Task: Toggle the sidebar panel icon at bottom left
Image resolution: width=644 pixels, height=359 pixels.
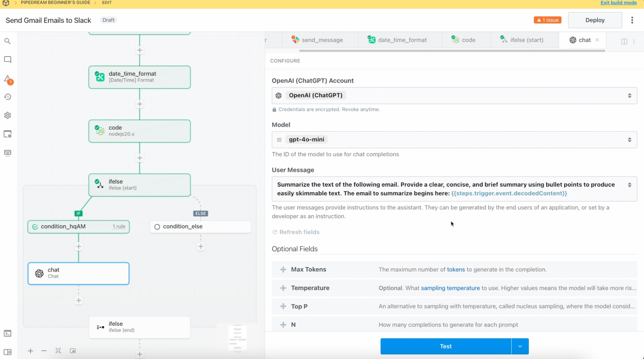Action: coord(7,352)
